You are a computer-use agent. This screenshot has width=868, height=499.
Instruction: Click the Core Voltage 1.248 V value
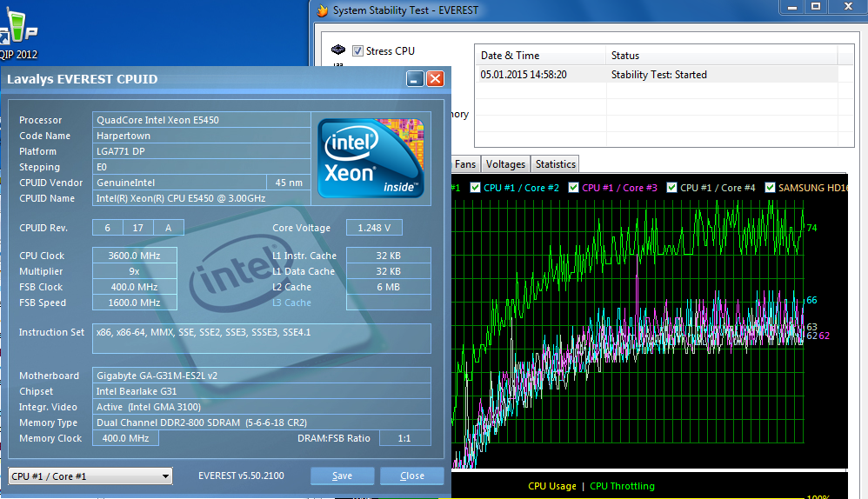[374, 228]
